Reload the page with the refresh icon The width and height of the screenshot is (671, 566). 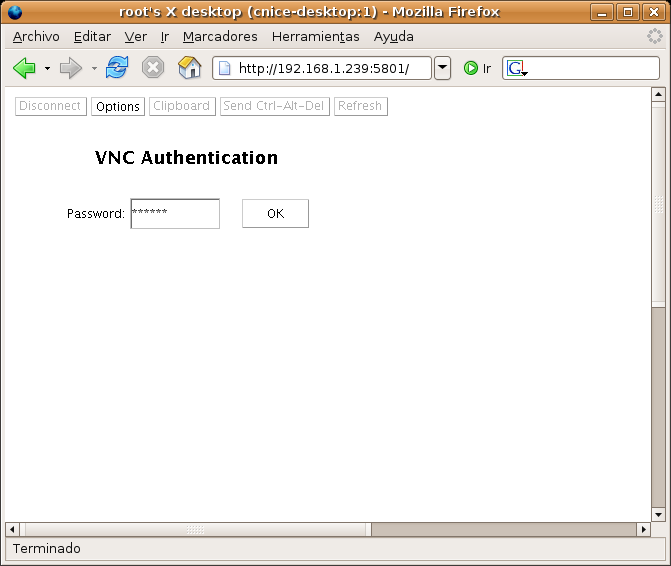(117, 68)
